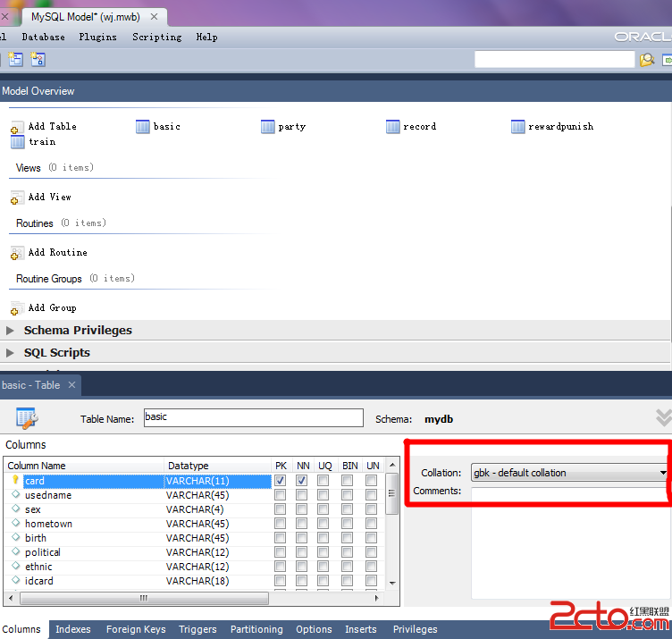Viewport: 672px width, 639px height.
Task: Click the Column Name header
Action: 84,466
